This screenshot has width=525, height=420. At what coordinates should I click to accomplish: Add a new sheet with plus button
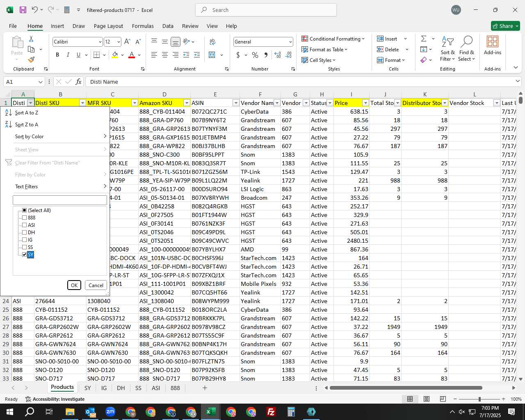click(x=205, y=388)
